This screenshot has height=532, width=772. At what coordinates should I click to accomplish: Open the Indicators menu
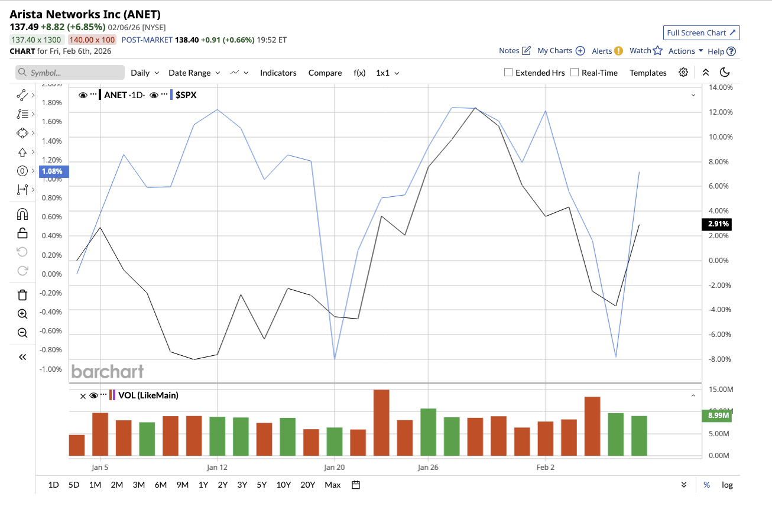point(278,73)
